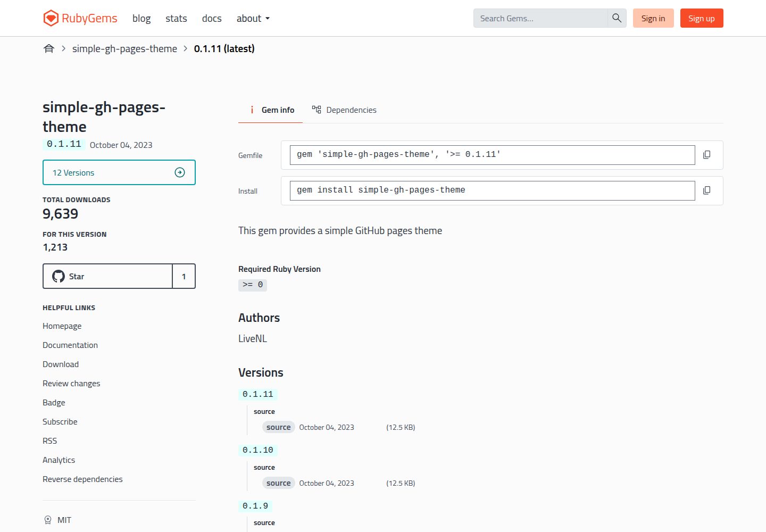The height and width of the screenshot is (532, 766).
Task: Click the source badge under version 0.1.10
Action: [x=279, y=483]
